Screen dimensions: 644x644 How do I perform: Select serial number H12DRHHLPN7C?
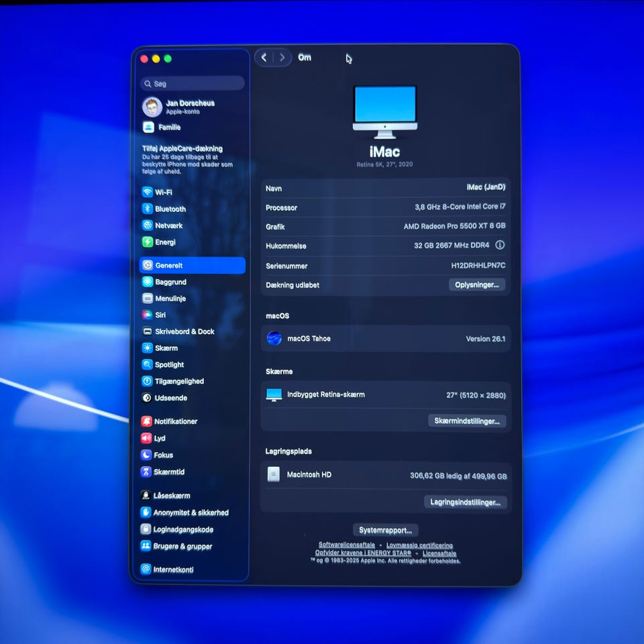(478, 266)
